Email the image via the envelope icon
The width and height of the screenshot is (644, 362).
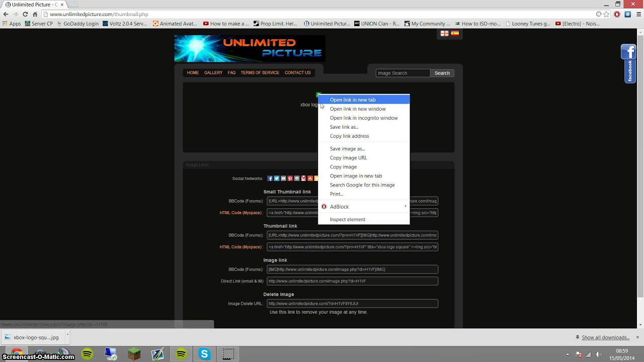pyautogui.click(x=283, y=178)
